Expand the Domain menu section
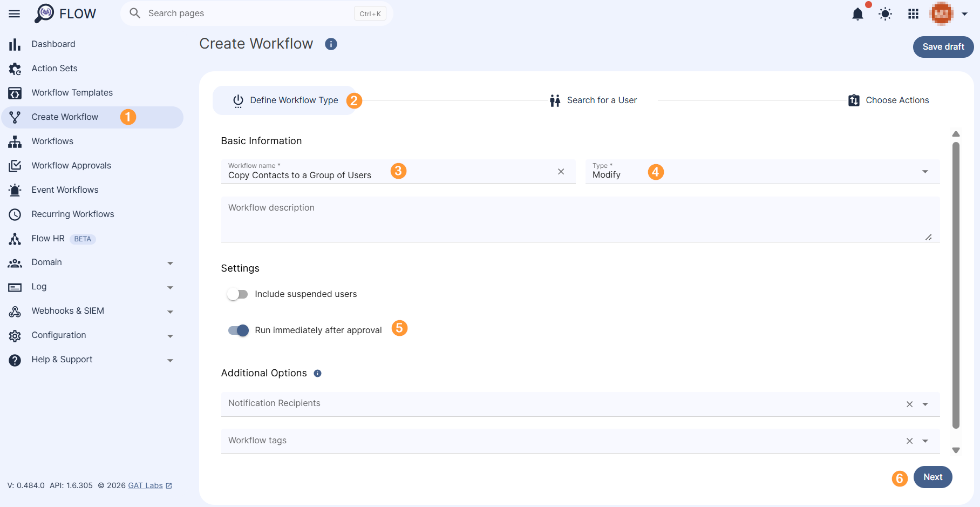 (171, 263)
